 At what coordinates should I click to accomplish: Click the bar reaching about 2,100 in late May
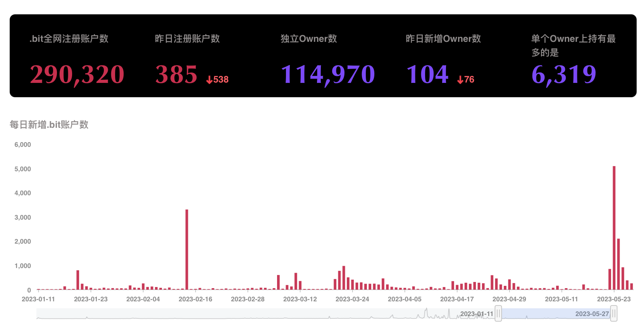618,264
